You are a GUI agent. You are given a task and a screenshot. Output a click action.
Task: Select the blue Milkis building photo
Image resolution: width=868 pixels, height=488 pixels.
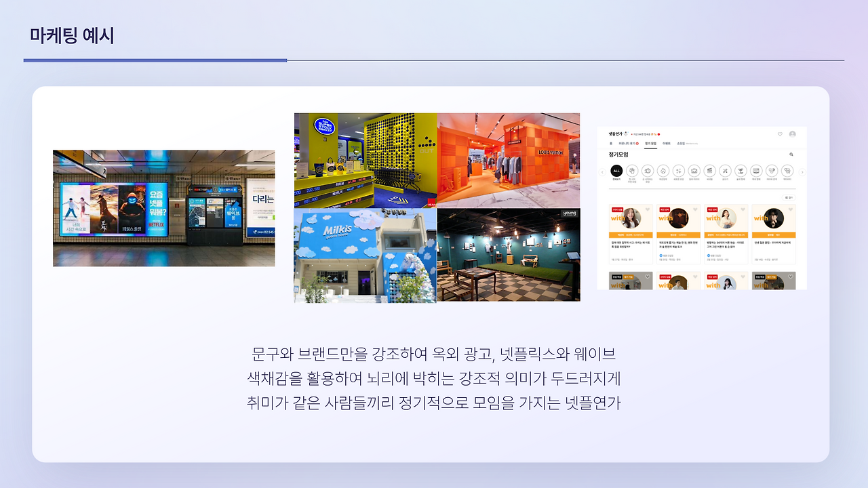366,255
